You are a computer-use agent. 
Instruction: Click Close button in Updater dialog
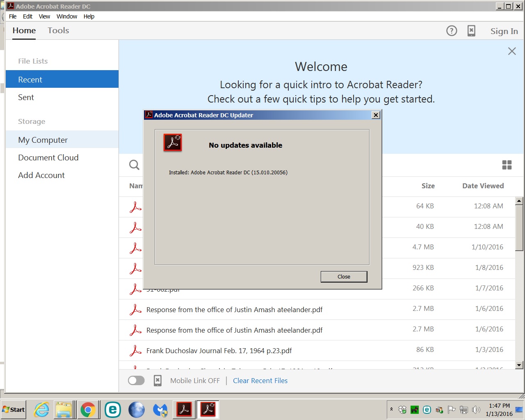tap(344, 276)
